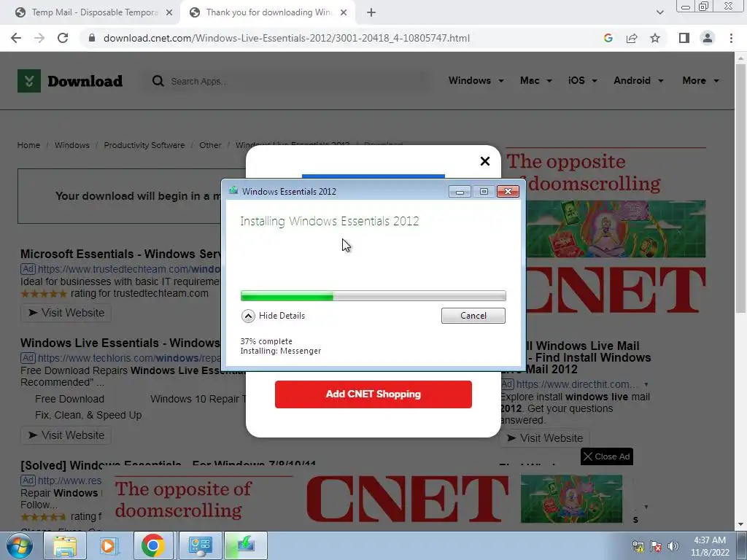The height and width of the screenshot is (560, 747).
Task: Click the browser back arrow
Action: (16, 38)
